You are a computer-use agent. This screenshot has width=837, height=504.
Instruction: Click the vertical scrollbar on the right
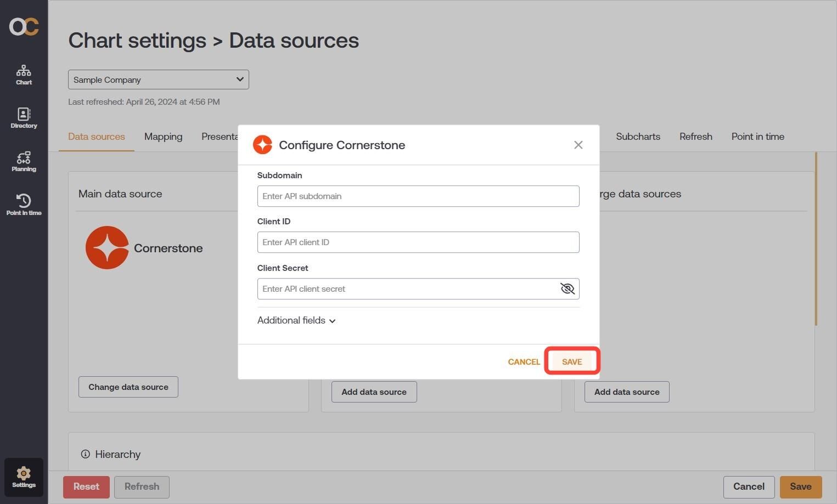click(x=816, y=239)
